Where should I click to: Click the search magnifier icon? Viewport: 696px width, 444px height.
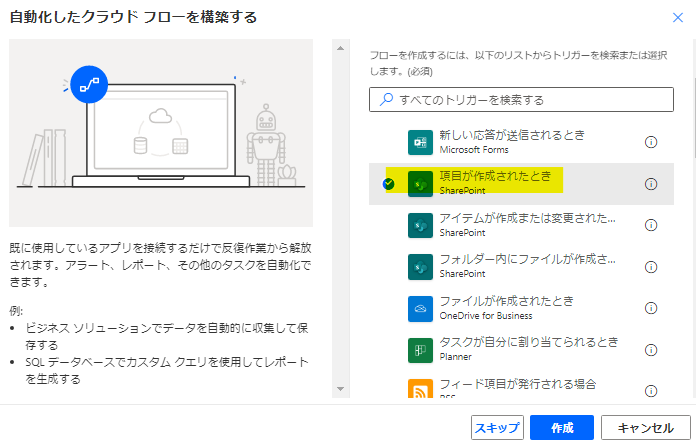click(386, 99)
